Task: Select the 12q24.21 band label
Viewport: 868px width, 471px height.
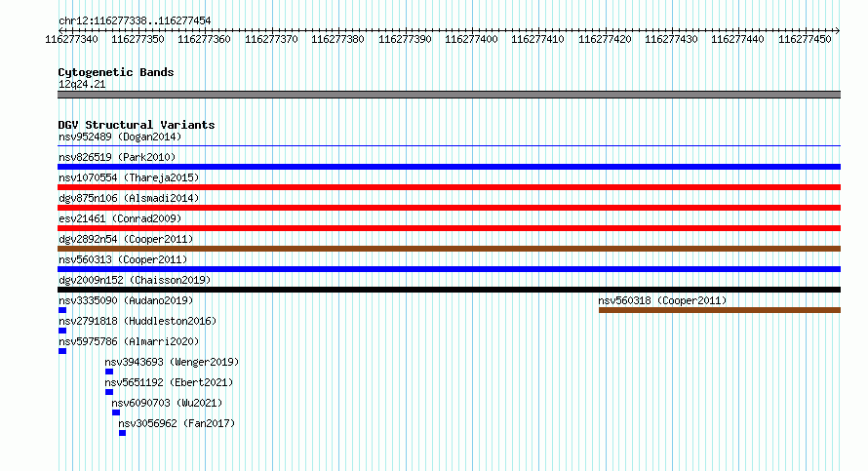Action: (82, 84)
